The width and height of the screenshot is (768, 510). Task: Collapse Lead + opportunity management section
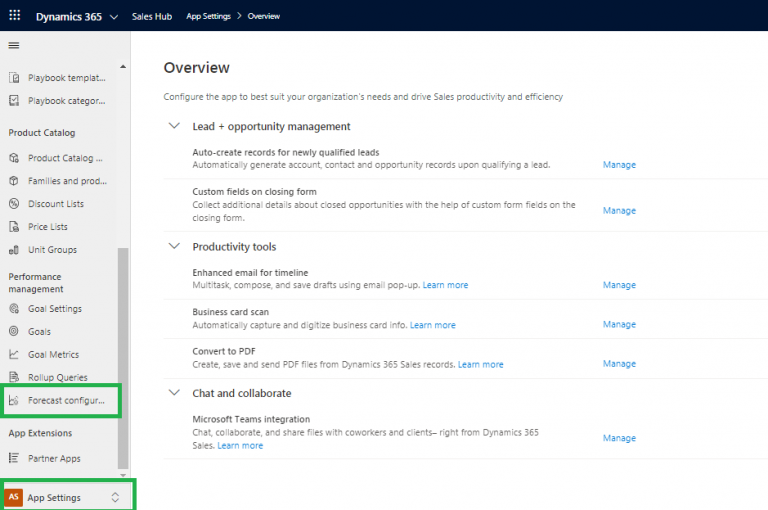[x=174, y=126]
